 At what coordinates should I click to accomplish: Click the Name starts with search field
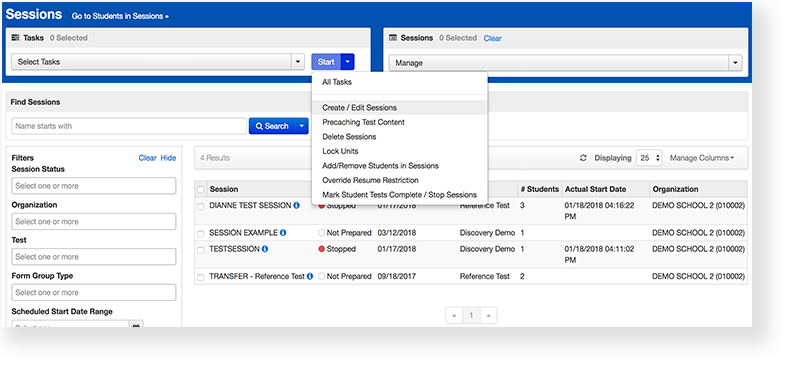click(x=129, y=126)
